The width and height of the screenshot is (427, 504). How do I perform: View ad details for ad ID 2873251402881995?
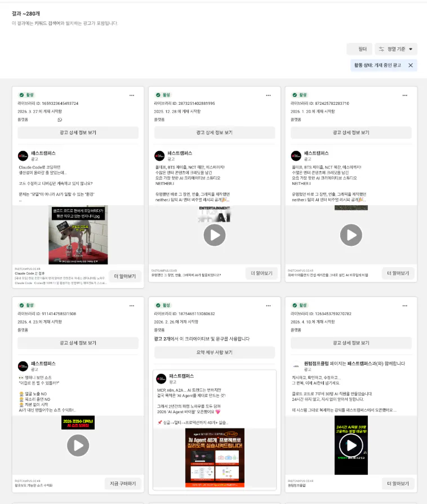click(x=215, y=132)
